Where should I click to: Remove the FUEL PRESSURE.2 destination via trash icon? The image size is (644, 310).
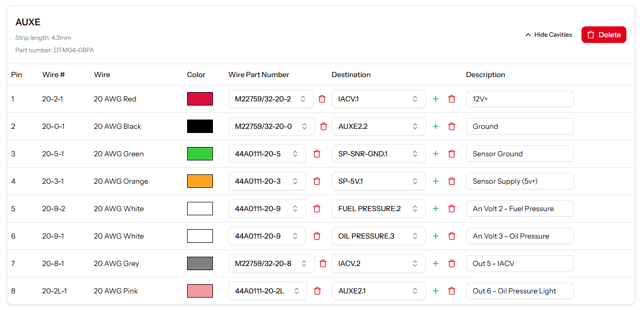[x=451, y=209]
